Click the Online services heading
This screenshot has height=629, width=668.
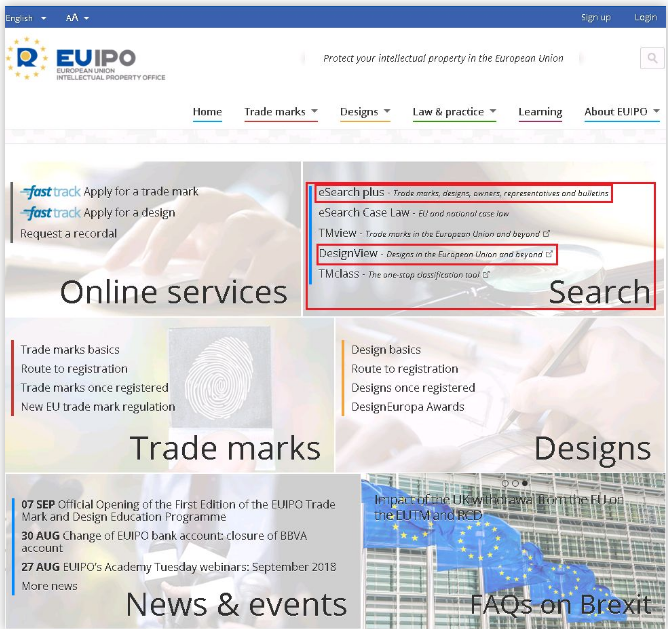pyautogui.click(x=173, y=292)
